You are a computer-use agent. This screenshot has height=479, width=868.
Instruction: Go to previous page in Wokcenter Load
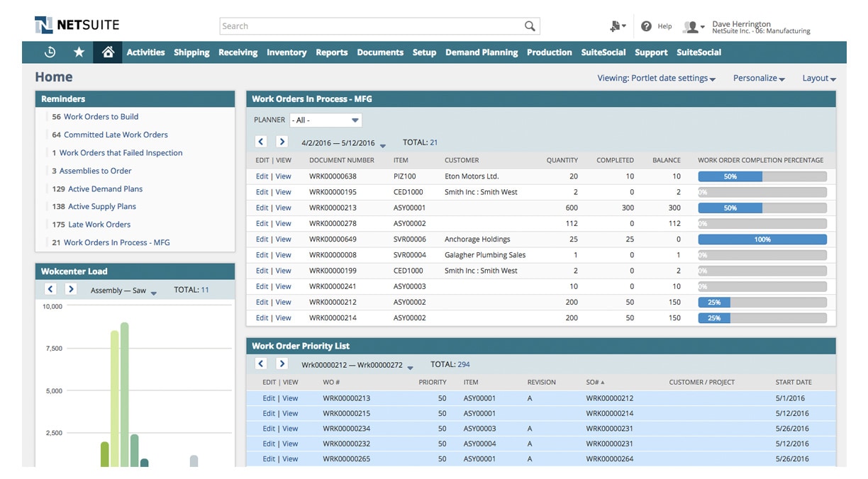point(50,289)
